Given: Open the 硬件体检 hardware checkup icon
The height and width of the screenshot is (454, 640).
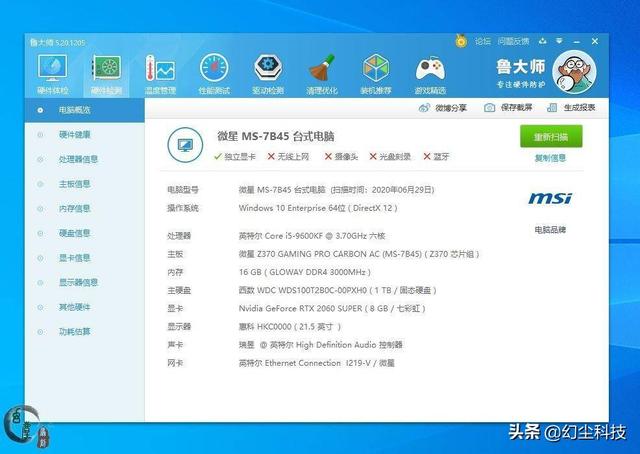Looking at the screenshot, I should point(53,74).
